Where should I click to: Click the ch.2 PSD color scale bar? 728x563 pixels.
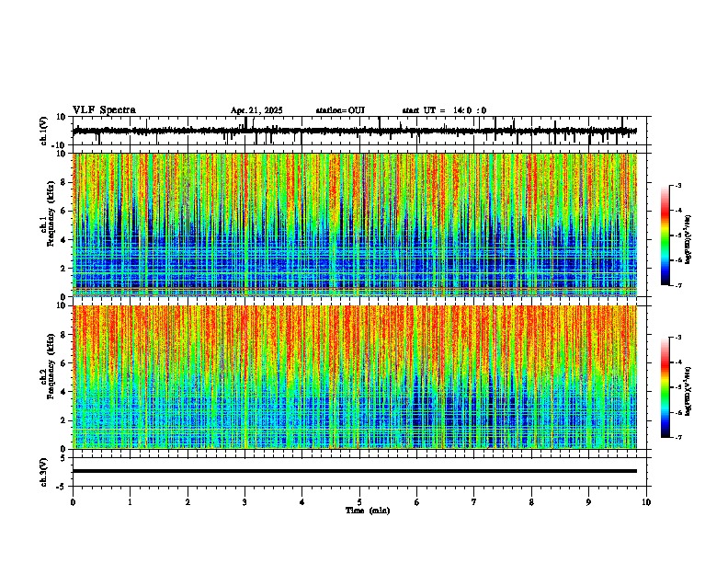(x=665, y=387)
